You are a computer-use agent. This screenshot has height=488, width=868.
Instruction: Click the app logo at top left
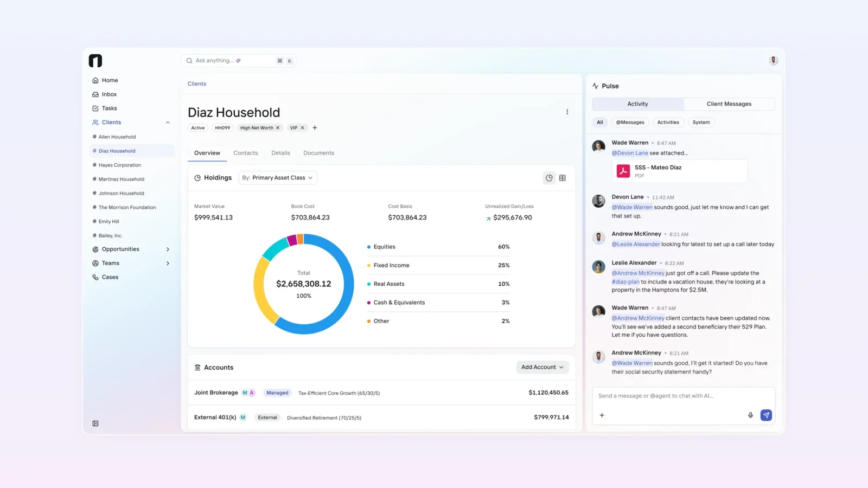coord(95,61)
